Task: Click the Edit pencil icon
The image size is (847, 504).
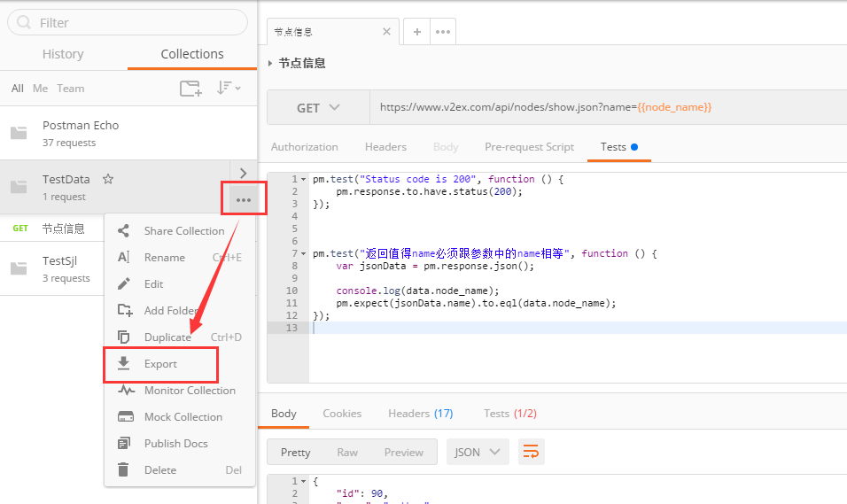Action: point(124,283)
